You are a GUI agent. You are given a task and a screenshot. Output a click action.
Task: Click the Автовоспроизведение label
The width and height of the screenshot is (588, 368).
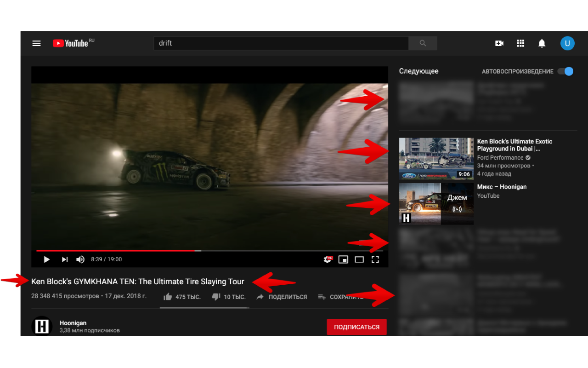(x=517, y=71)
